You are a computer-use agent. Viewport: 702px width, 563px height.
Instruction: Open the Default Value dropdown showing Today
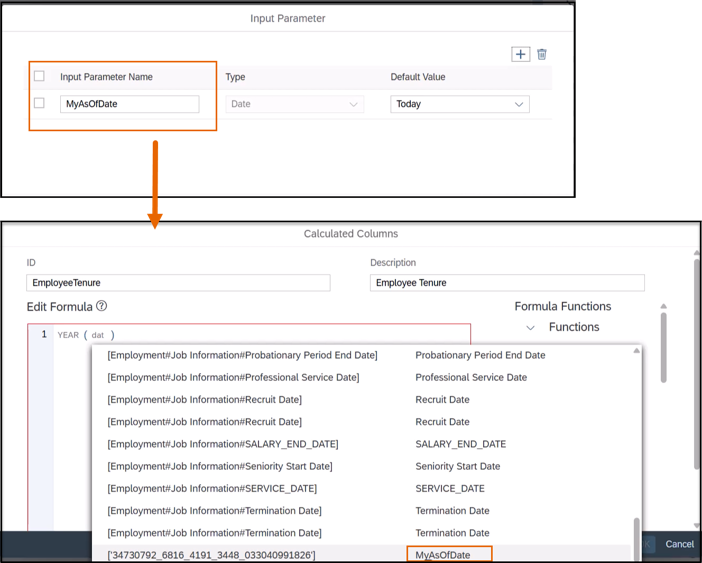[x=460, y=104]
